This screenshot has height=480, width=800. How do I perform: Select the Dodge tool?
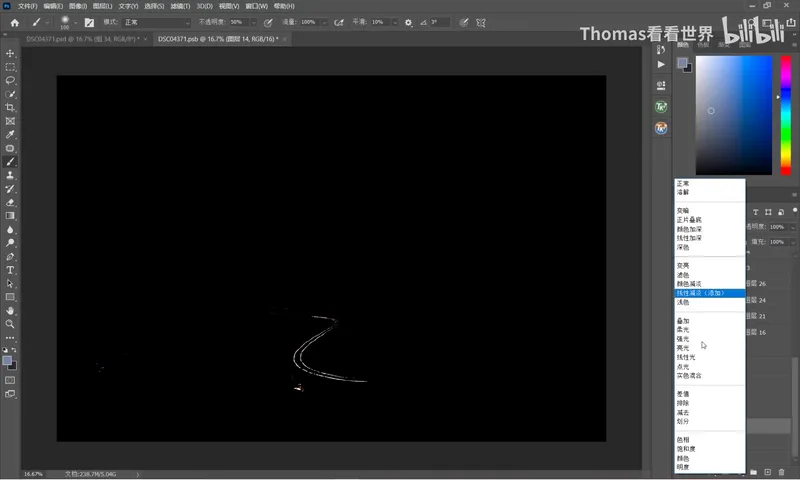tap(10, 243)
